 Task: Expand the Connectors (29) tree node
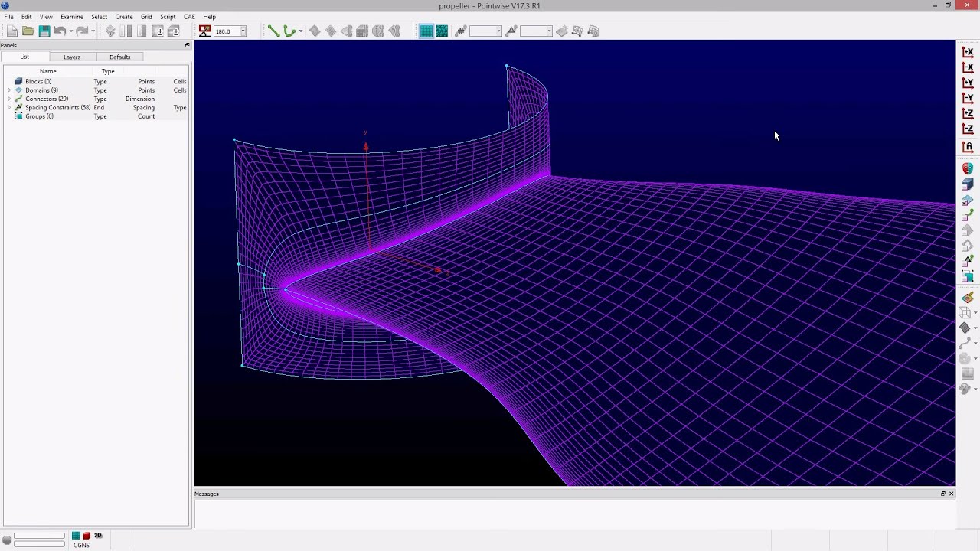pyautogui.click(x=9, y=99)
